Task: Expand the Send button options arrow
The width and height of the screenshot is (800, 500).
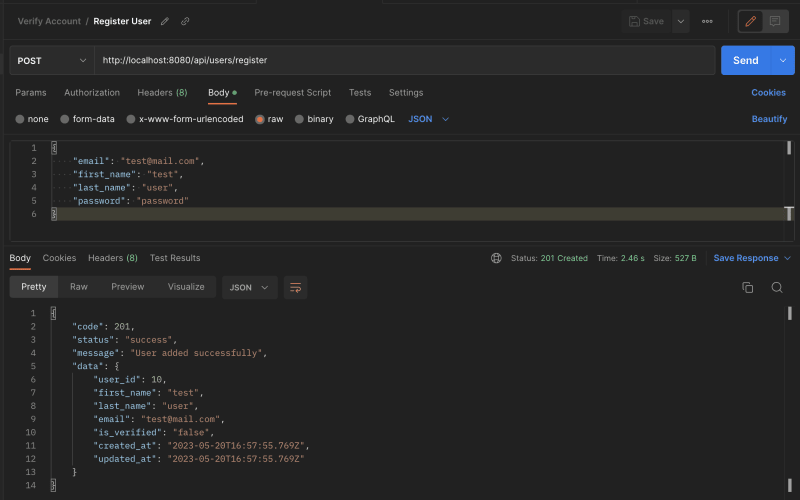Action: (783, 60)
